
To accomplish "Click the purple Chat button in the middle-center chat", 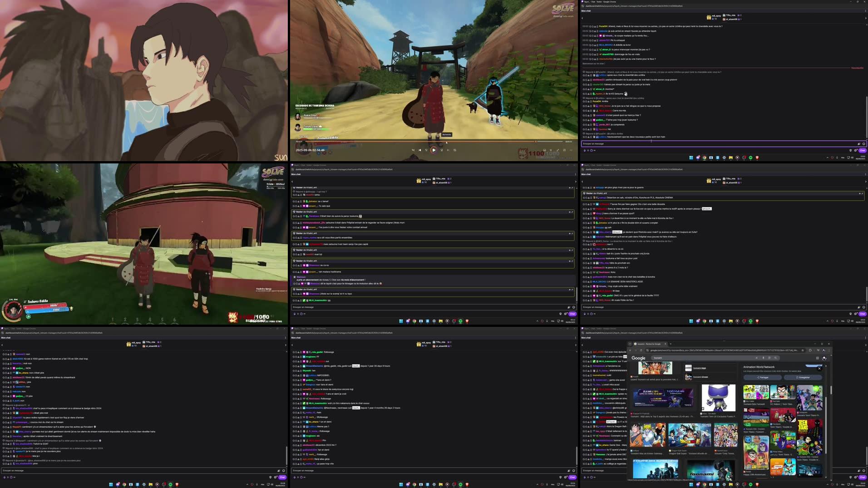I will [x=572, y=314].
